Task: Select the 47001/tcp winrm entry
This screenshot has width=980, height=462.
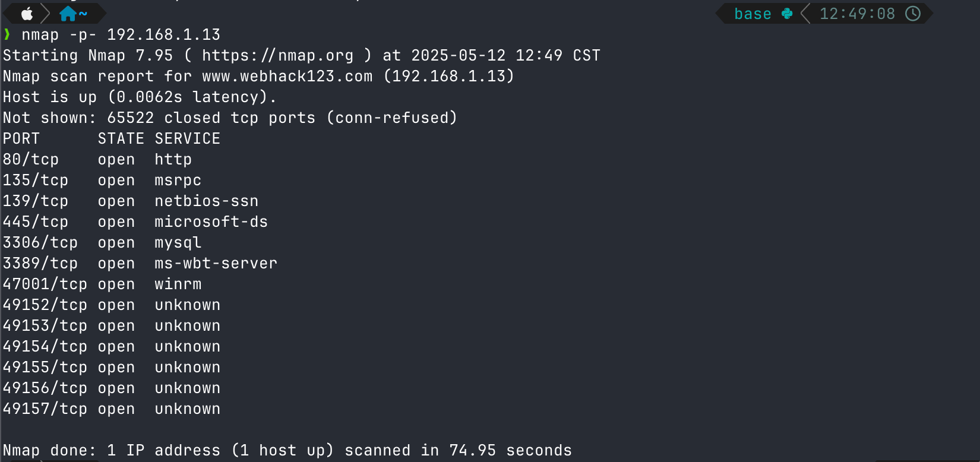Action: pos(102,284)
